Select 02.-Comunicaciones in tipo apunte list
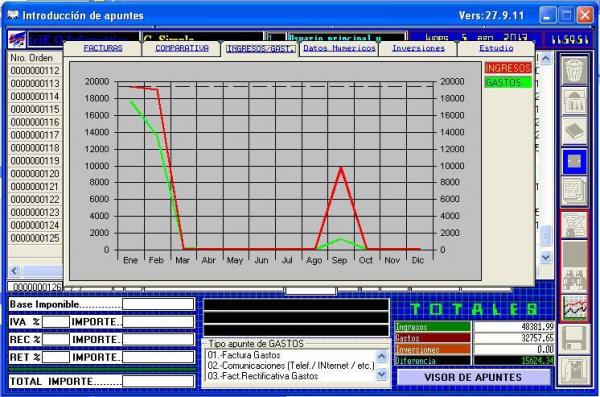The image size is (600, 397). [x=290, y=366]
